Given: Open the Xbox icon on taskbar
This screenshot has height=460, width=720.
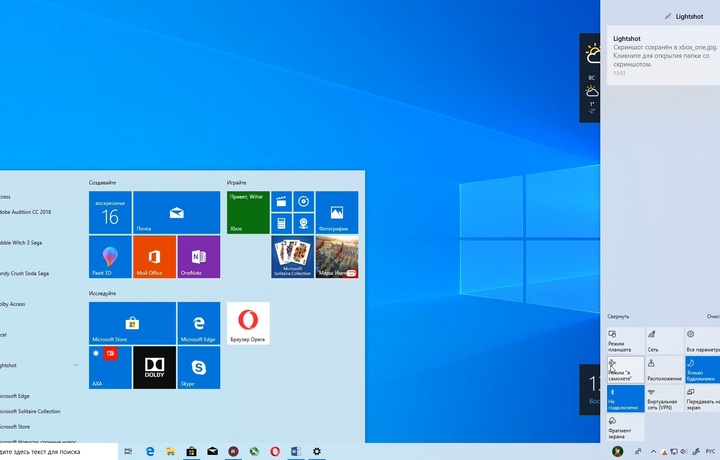Looking at the screenshot, I should pyautogui.click(x=254, y=452).
